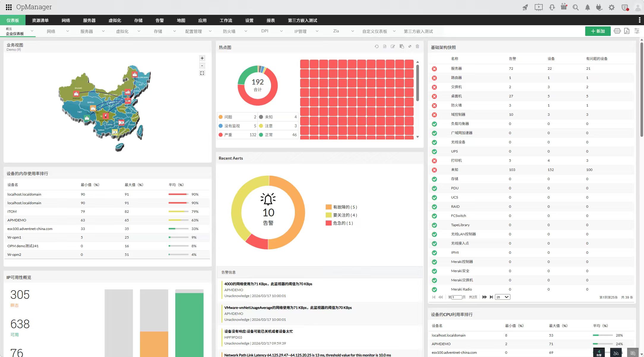Click the red 危急的 legend swatch
The image size is (644, 357).
pyautogui.click(x=328, y=223)
